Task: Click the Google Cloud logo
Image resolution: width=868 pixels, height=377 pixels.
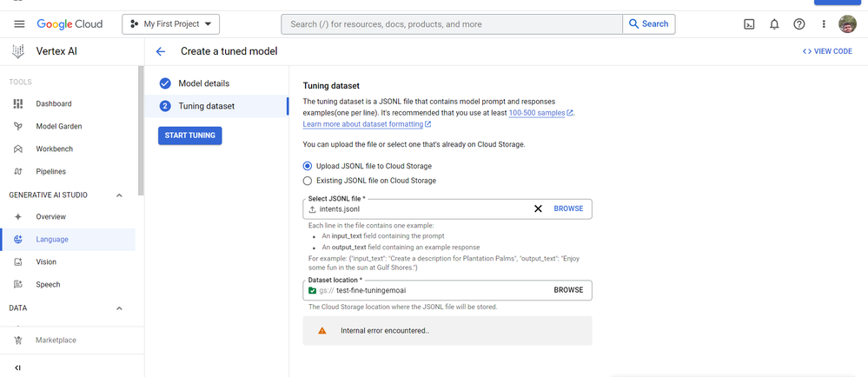Action: [x=70, y=24]
